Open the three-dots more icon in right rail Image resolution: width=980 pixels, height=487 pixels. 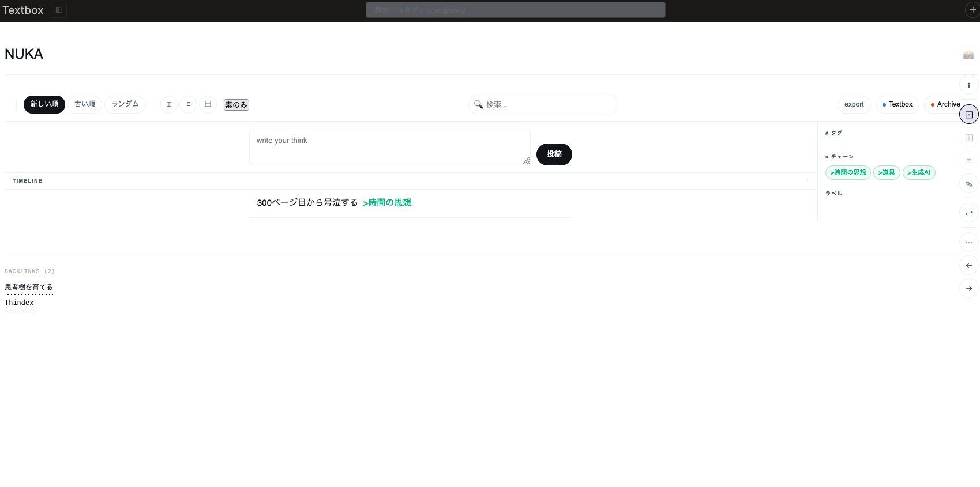[x=969, y=243]
